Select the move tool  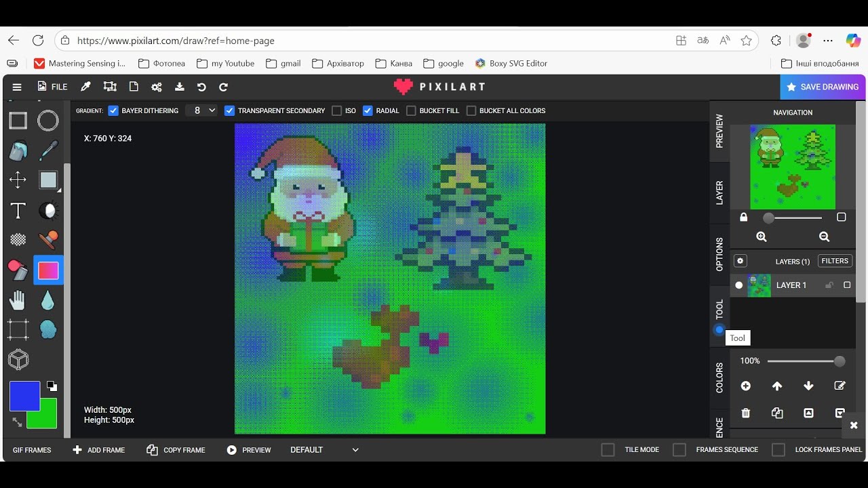(x=18, y=180)
